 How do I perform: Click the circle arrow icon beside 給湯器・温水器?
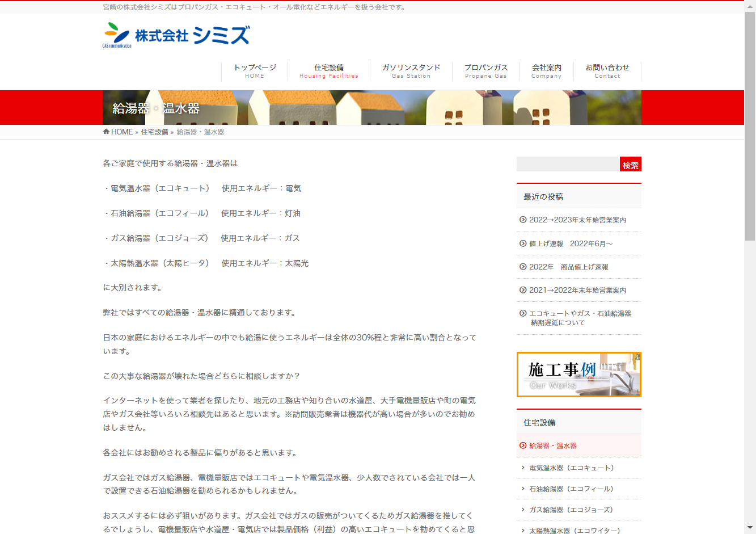pos(523,445)
